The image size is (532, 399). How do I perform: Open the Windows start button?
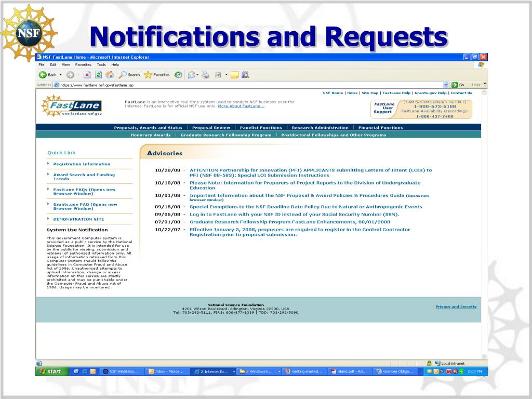52,371
